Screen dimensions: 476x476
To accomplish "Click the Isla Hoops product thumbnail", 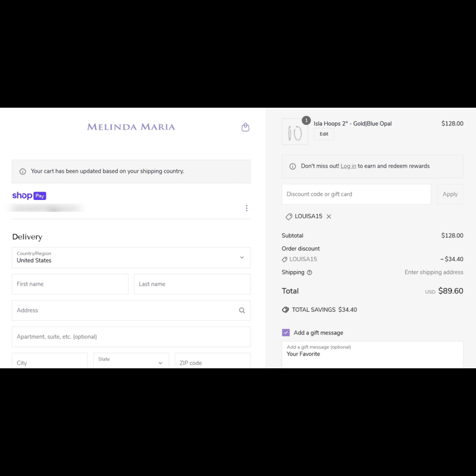I will (x=295, y=131).
